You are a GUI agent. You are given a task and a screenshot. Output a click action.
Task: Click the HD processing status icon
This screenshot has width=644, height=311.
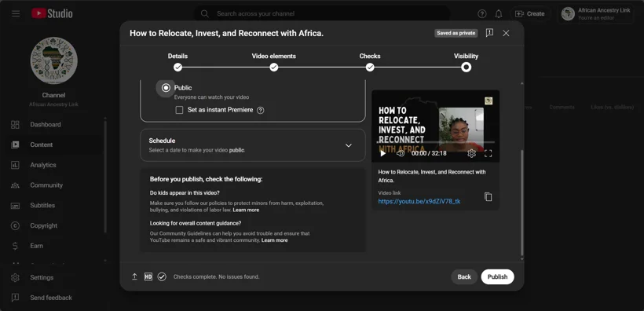tap(148, 277)
